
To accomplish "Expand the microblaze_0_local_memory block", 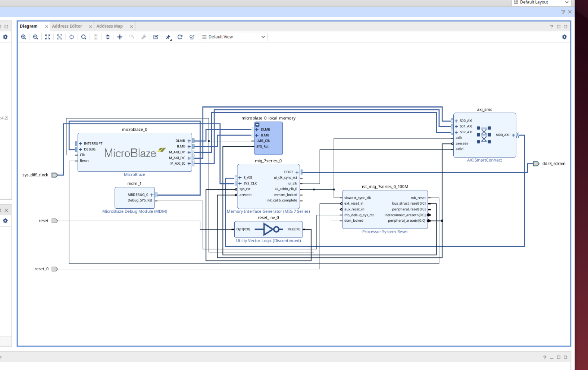I will point(257,125).
